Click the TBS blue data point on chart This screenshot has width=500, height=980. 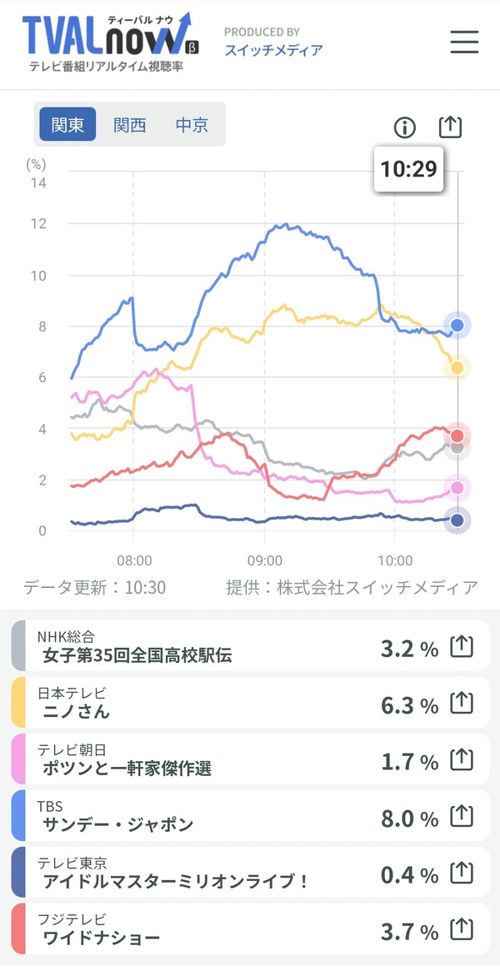click(x=457, y=325)
